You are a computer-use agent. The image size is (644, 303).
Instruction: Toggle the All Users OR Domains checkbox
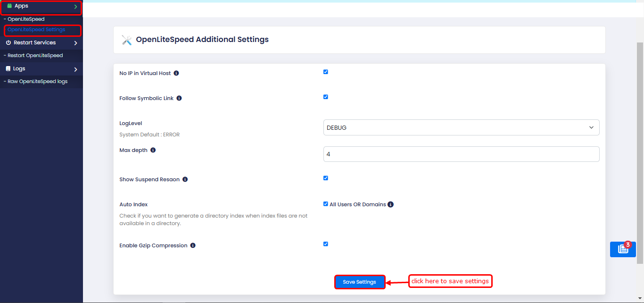tap(325, 203)
